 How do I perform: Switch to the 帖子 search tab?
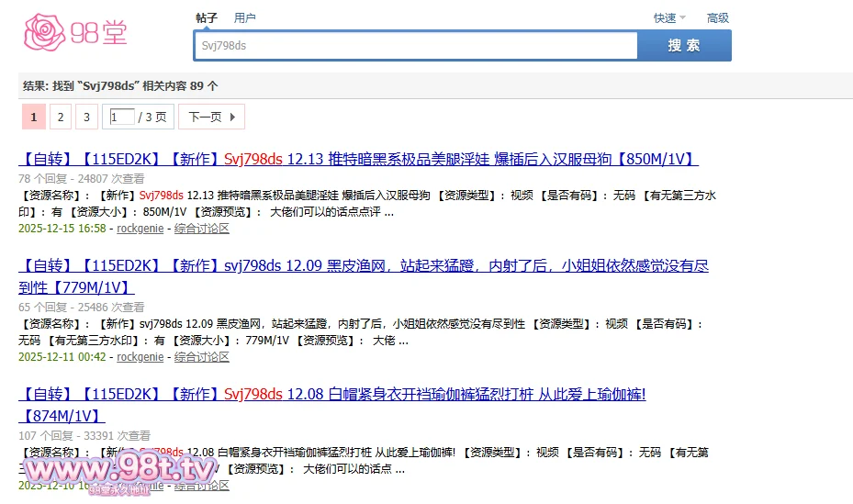click(207, 18)
